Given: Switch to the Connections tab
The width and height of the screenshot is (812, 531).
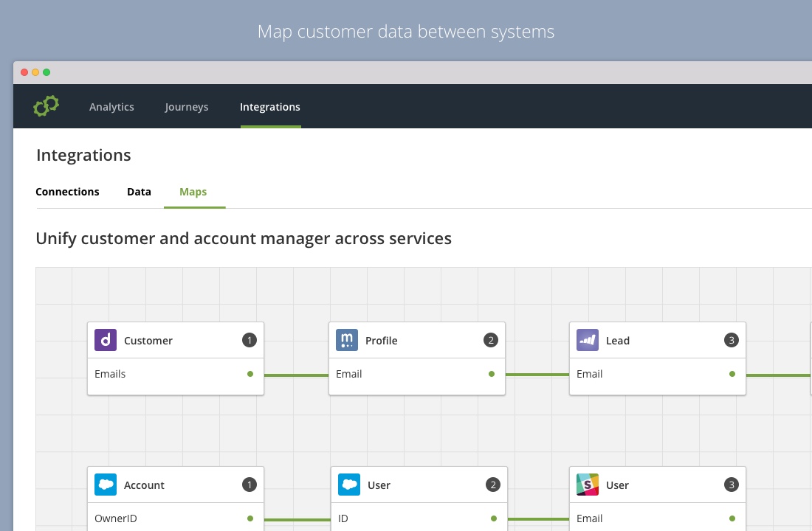Looking at the screenshot, I should click(67, 191).
